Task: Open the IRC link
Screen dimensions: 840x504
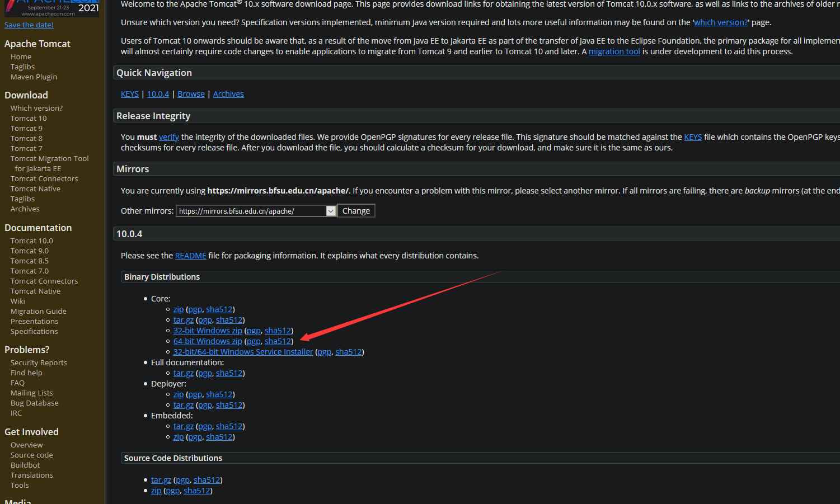Action: pos(16,413)
